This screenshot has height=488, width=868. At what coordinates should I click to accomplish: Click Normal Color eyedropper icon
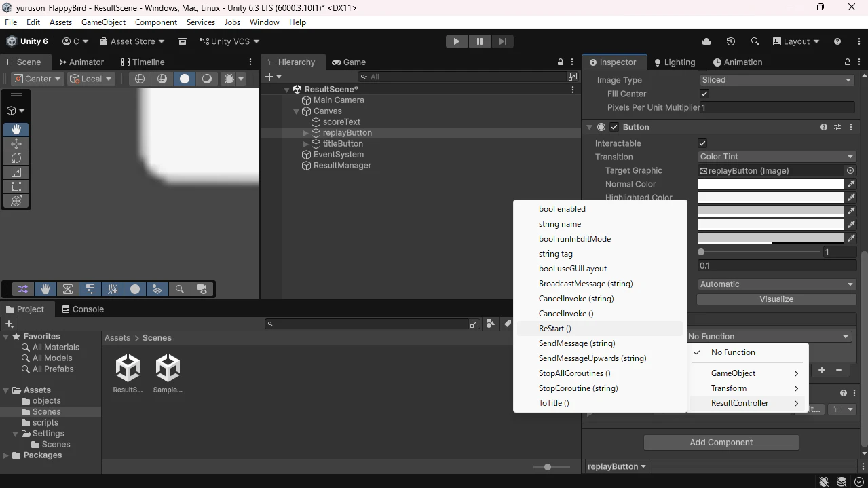tap(851, 184)
